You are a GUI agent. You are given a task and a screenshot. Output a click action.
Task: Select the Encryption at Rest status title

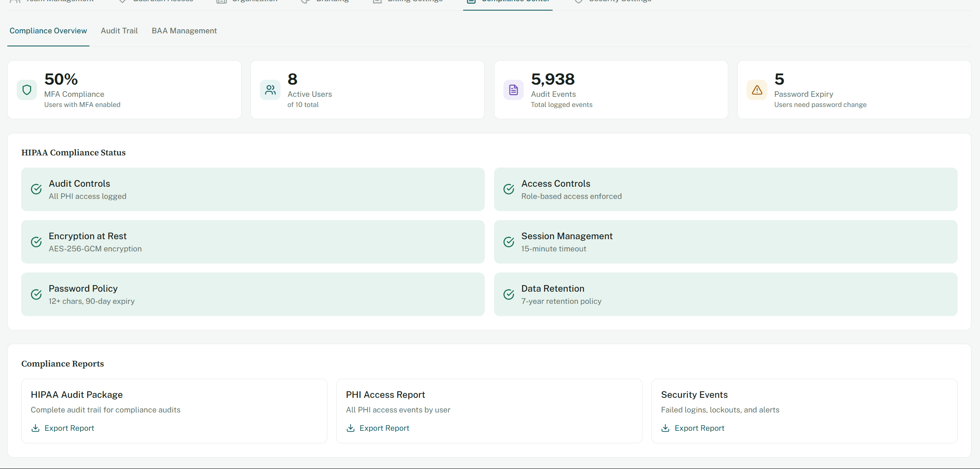tap(87, 236)
